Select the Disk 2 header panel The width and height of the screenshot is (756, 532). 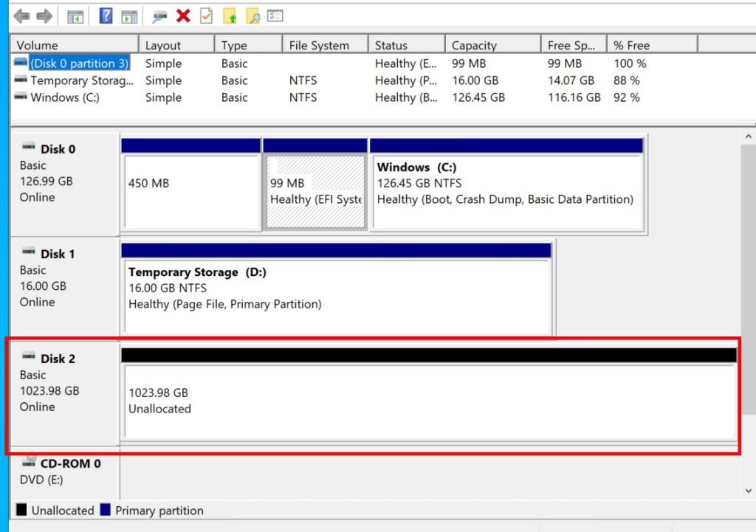[x=65, y=394]
